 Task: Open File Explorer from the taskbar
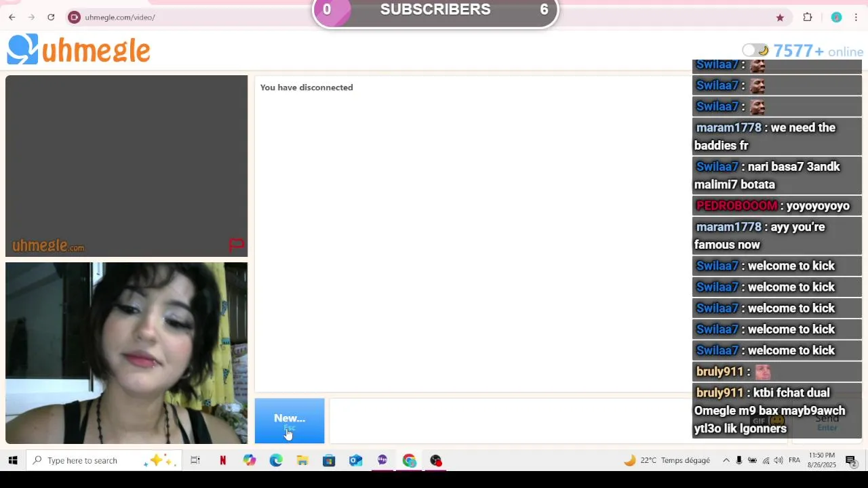302,460
